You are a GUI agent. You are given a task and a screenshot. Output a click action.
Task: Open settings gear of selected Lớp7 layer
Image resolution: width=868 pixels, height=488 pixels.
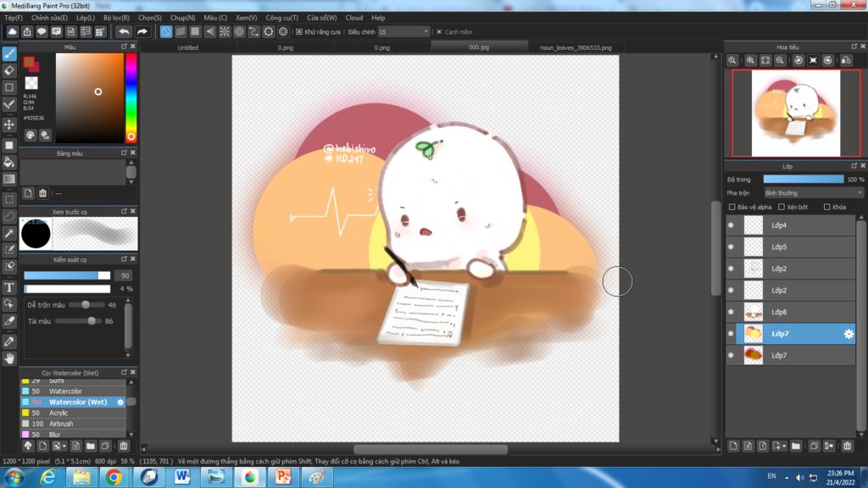848,334
